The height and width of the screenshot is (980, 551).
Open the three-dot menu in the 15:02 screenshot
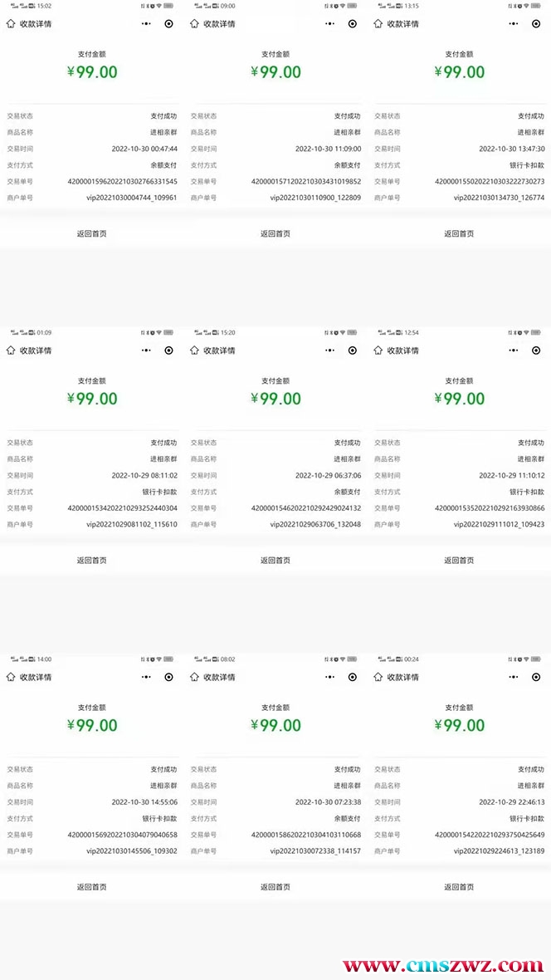coord(147,24)
